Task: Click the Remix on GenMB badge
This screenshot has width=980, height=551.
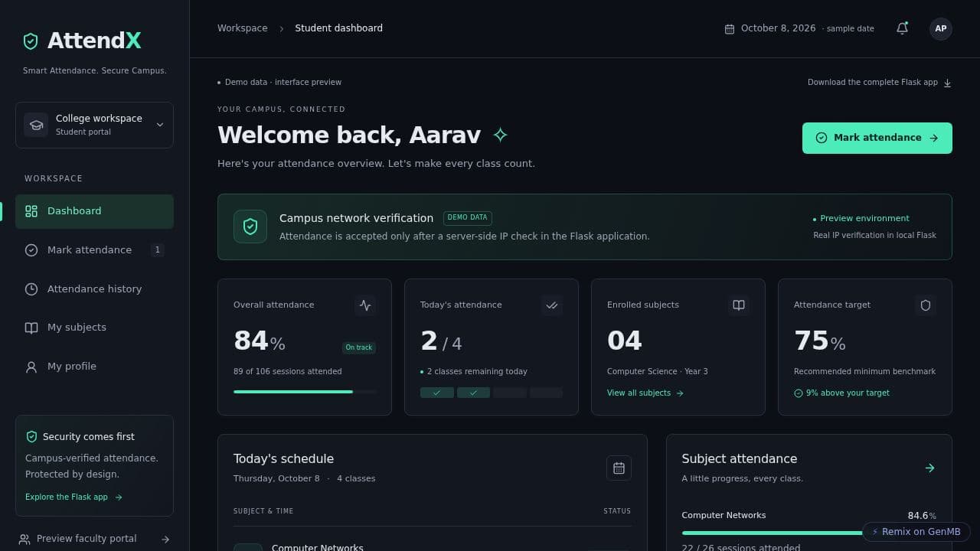Action: click(916, 532)
